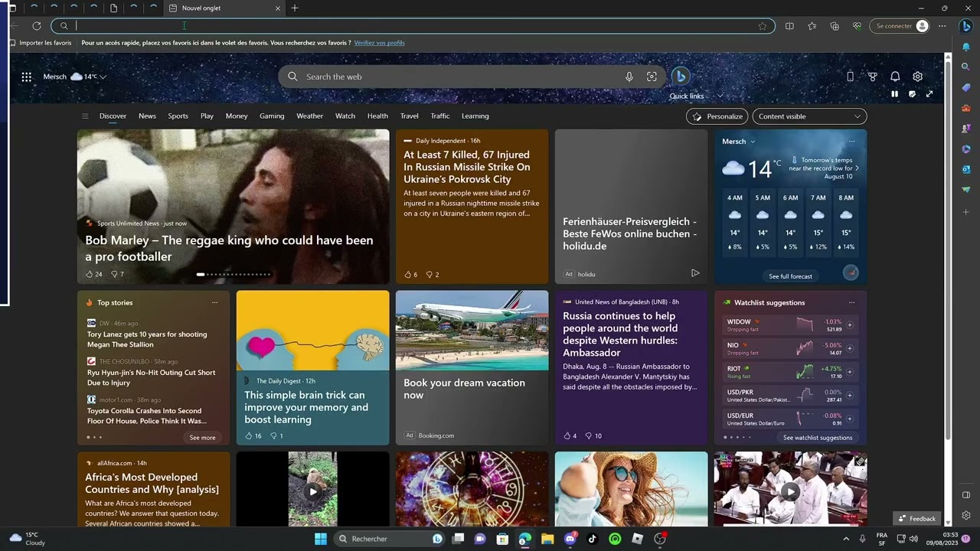Expand the tomorrow's temps forecast arrow

coord(857,168)
